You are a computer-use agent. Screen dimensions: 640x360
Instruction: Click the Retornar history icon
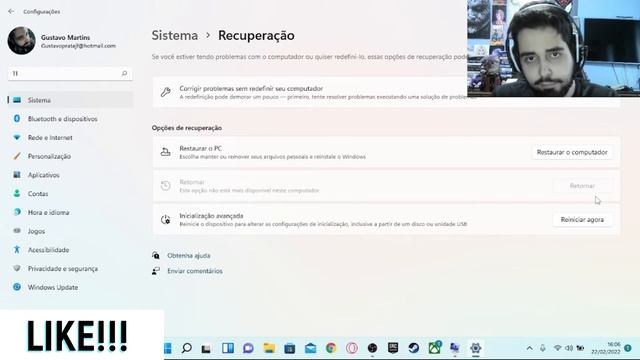point(165,186)
